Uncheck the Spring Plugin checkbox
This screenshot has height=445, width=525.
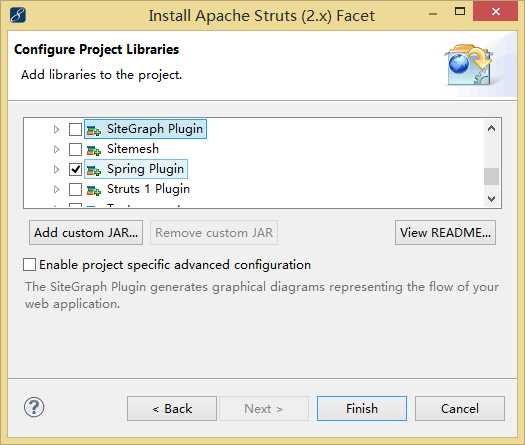tap(75, 169)
